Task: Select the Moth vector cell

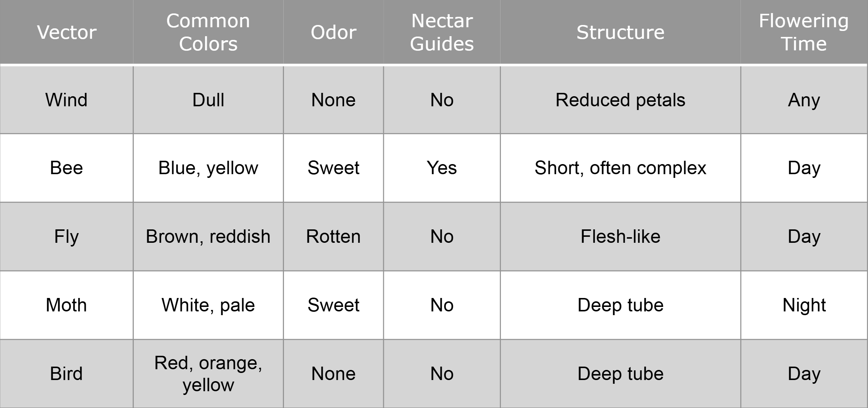Action: coord(66,305)
